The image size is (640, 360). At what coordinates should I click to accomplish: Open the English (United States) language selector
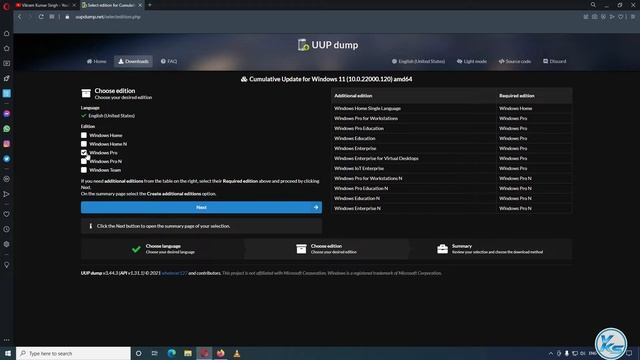[x=418, y=61]
